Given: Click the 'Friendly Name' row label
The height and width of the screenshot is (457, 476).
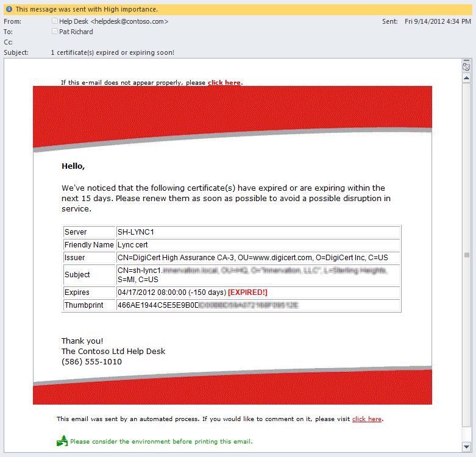Looking at the screenshot, I should coord(89,244).
